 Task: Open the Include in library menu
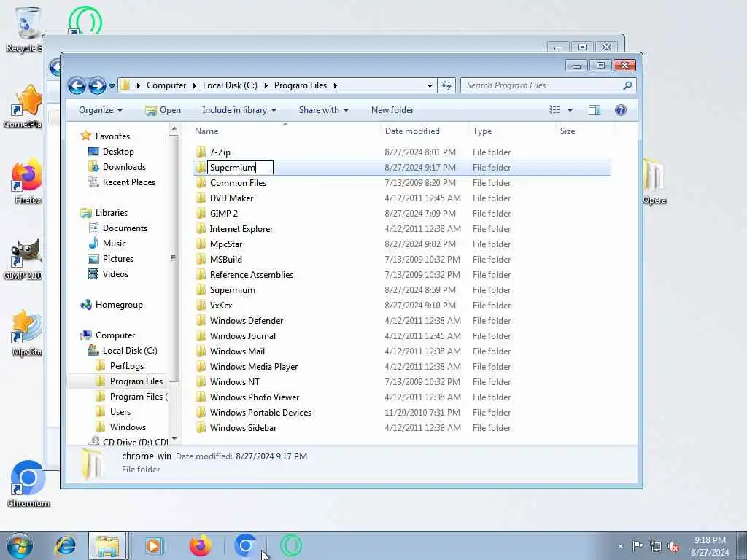click(239, 111)
